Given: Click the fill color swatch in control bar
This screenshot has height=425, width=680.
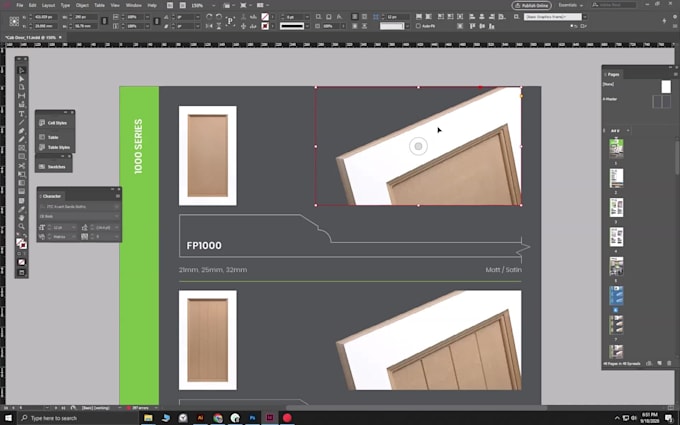Looking at the screenshot, I should tap(265, 17).
